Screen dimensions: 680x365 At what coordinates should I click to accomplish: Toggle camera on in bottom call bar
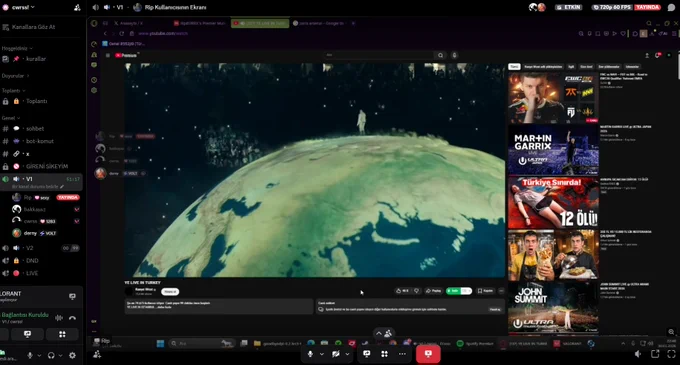(x=336, y=354)
